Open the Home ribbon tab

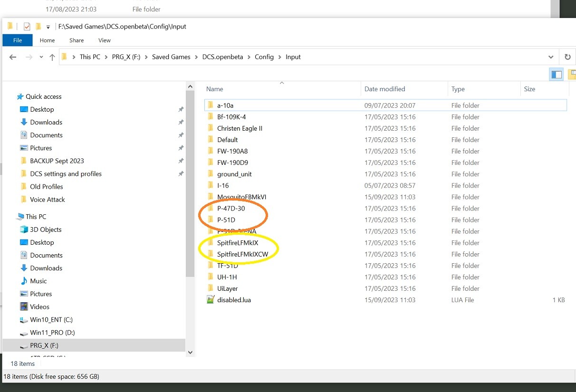coord(47,40)
